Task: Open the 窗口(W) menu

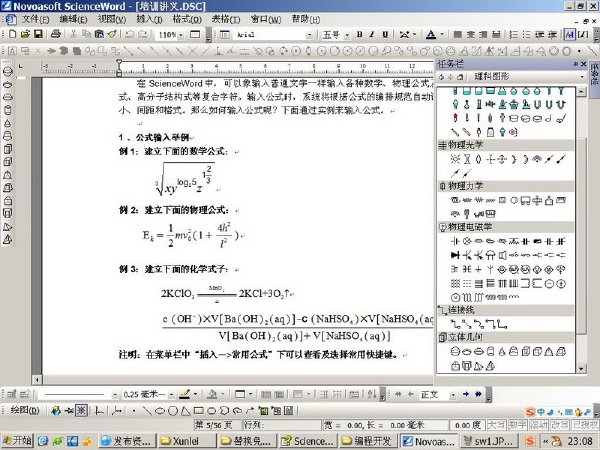Action: tap(266, 19)
